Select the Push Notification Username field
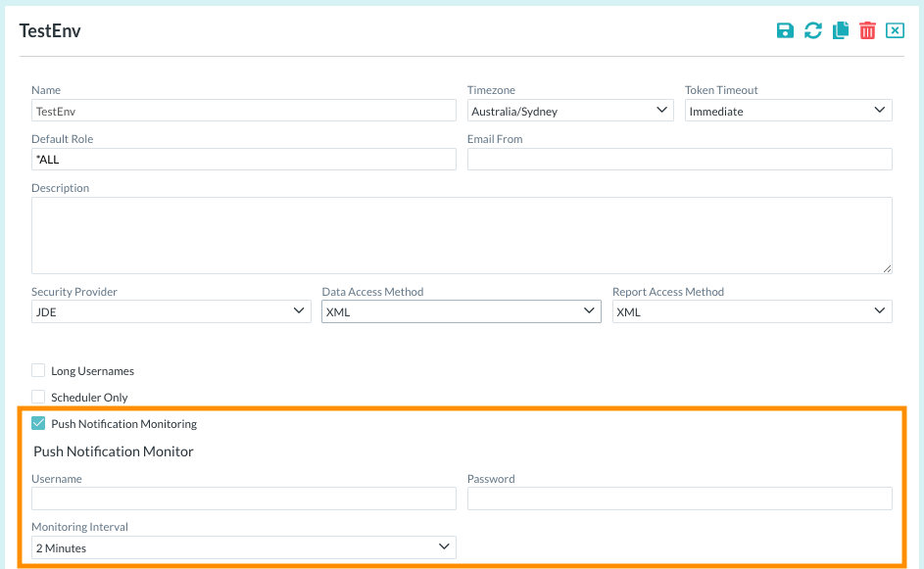 tap(243, 498)
